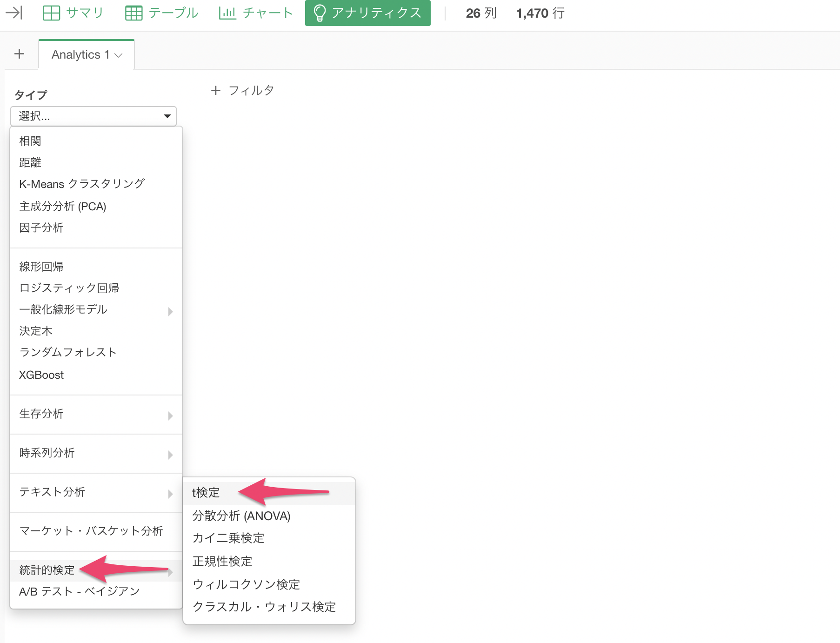Select 線形回帰 option
This screenshot has height=643, width=840.
tap(96, 267)
